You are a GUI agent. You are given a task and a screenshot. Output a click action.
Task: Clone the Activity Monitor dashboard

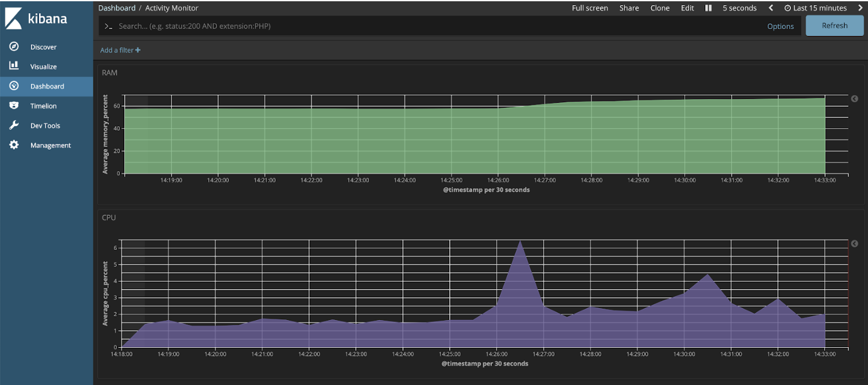point(660,8)
